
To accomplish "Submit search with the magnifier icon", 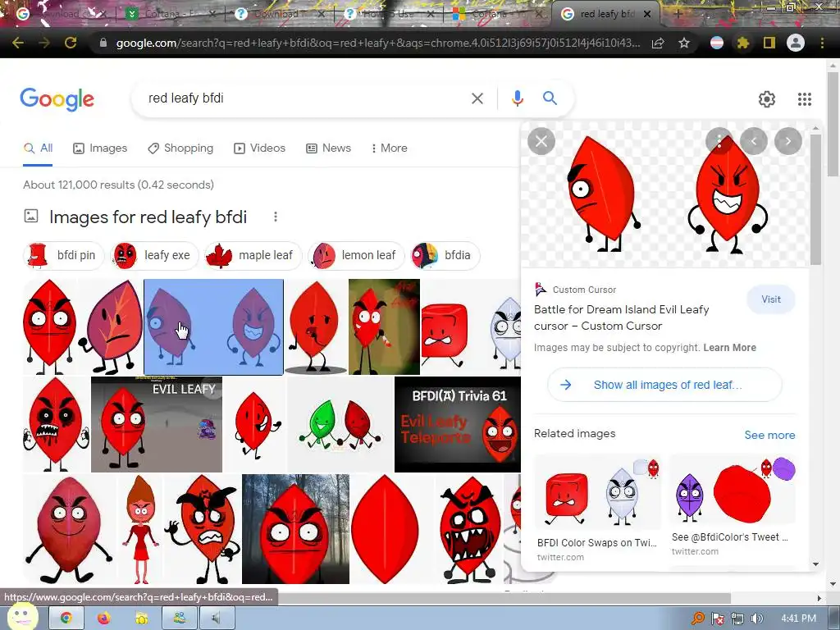I will [550, 98].
